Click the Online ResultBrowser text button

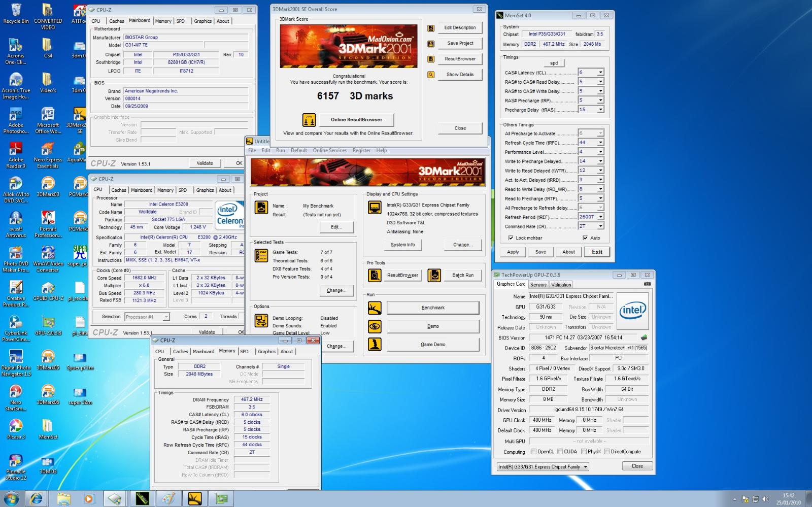(357, 120)
